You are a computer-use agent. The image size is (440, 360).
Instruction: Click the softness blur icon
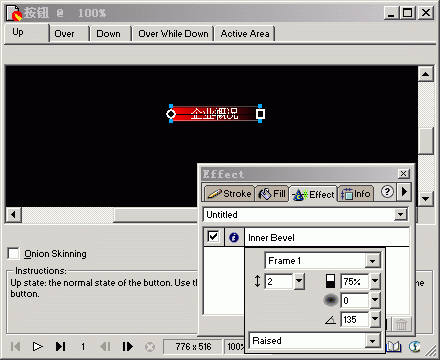click(x=331, y=300)
